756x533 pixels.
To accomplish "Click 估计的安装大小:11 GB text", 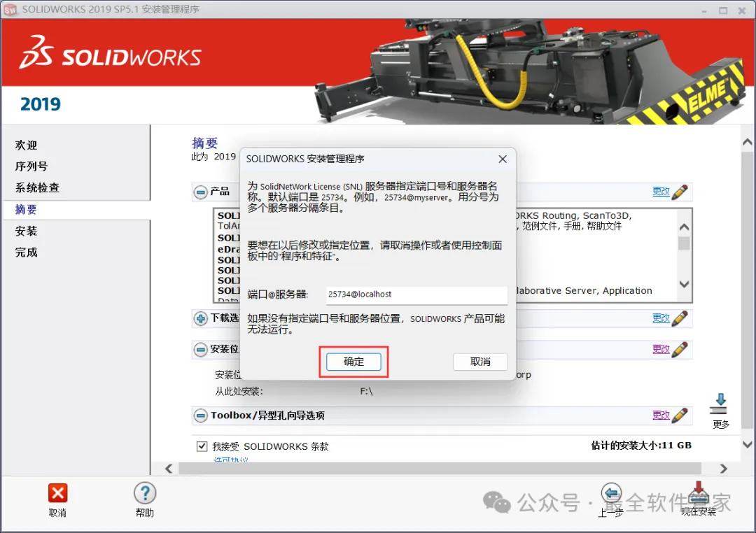I will click(x=641, y=446).
